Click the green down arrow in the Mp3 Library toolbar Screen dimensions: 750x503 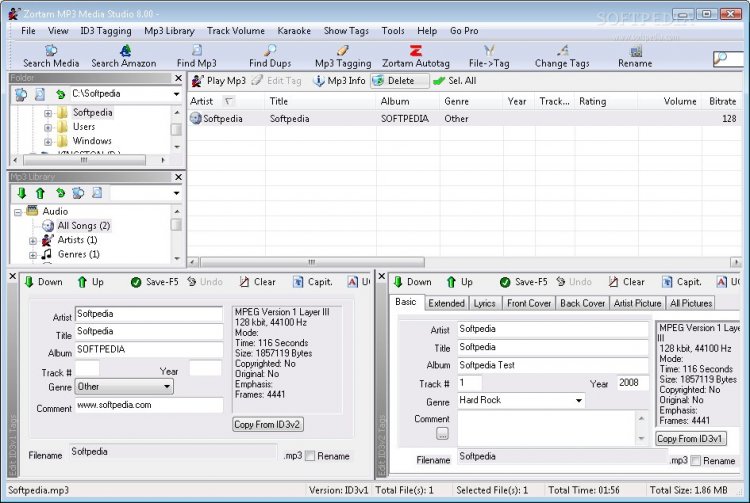click(x=21, y=193)
